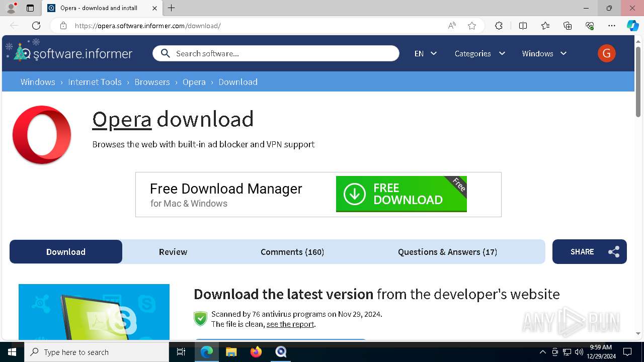Click the Download breadcrumb
This screenshot has width=644, height=362.
[238, 82]
